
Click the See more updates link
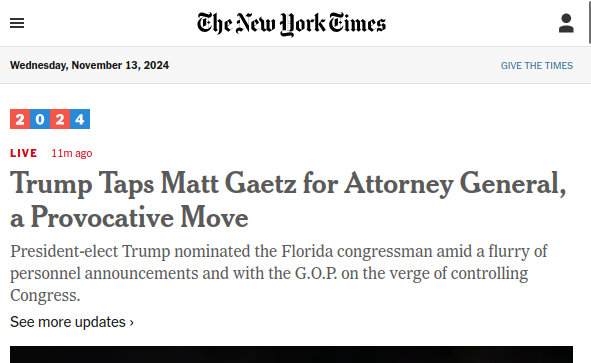click(72, 322)
